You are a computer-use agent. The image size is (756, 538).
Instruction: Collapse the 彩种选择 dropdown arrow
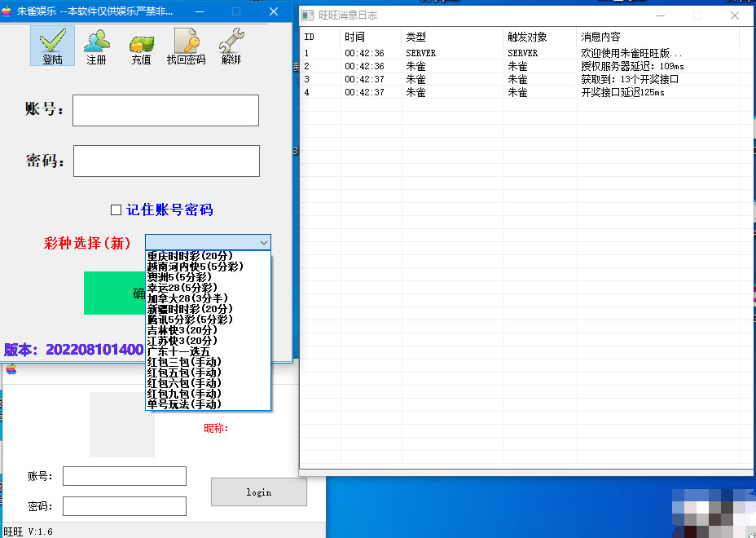[263, 242]
